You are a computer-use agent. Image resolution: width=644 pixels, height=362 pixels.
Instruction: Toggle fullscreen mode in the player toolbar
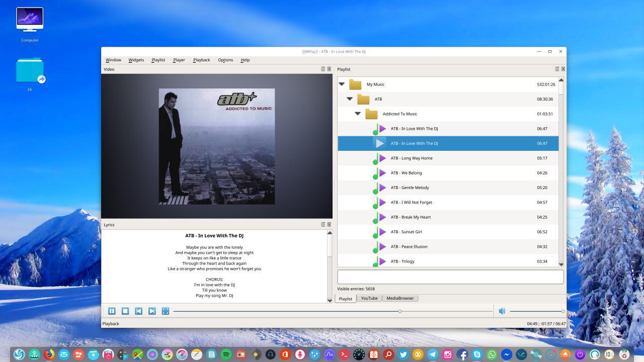tap(166, 311)
